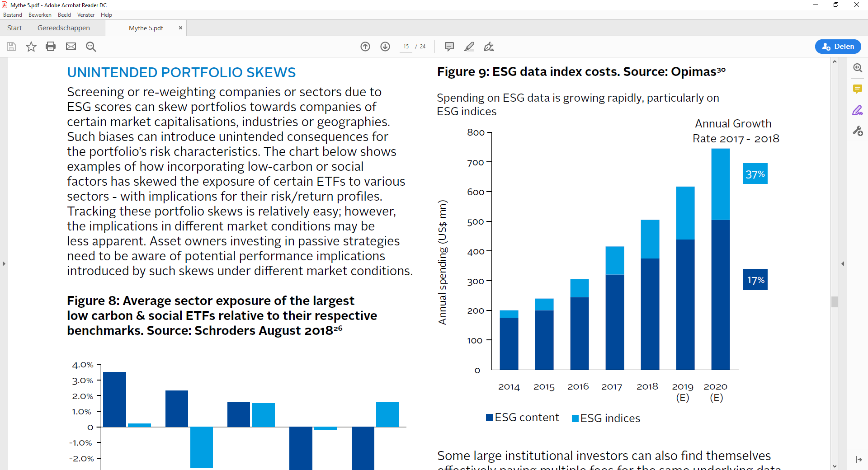Switch to the Gereedschappen tab
This screenshot has height=470, width=868.
click(64, 28)
